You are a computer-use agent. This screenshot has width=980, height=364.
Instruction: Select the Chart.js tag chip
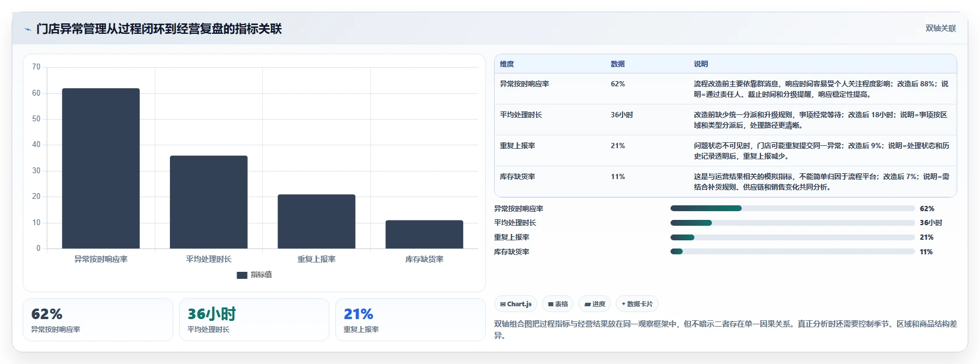pyautogui.click(x=516, y=304)
